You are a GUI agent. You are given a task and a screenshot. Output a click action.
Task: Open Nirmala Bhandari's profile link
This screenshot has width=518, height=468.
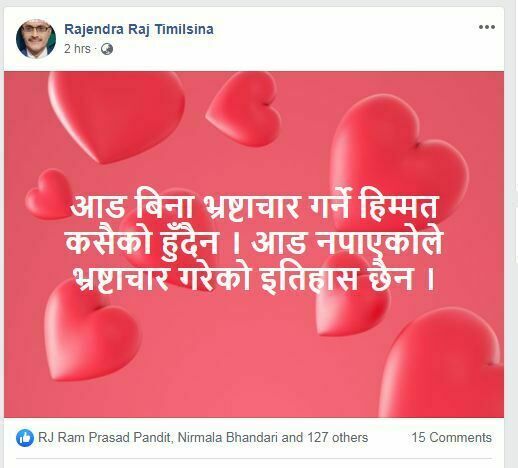coord(228,437)
